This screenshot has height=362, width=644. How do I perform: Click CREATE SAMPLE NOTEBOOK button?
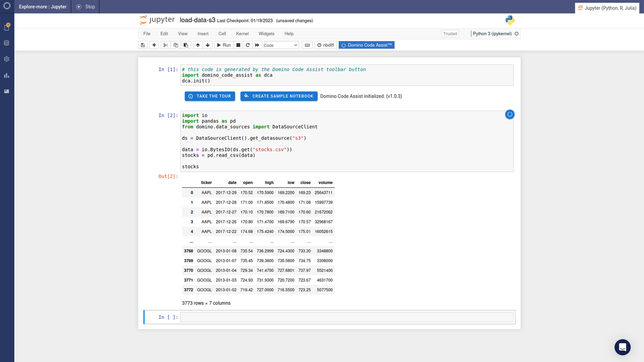click(279, 96)
